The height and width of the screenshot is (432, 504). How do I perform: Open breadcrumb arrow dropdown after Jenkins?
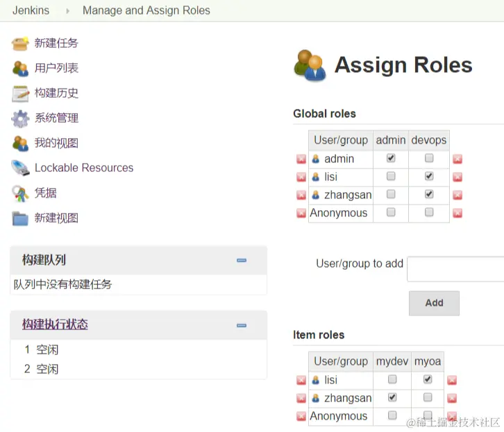[x=67, y=11]
